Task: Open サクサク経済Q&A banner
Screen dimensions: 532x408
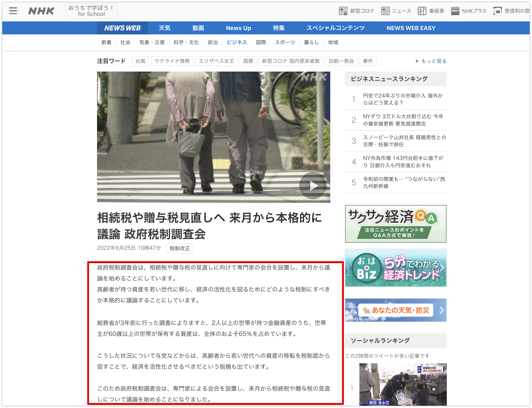Action: 396,224
